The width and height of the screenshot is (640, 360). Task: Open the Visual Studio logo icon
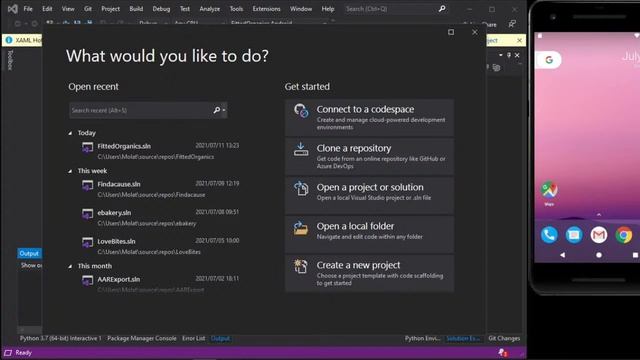tap(13, 9)
